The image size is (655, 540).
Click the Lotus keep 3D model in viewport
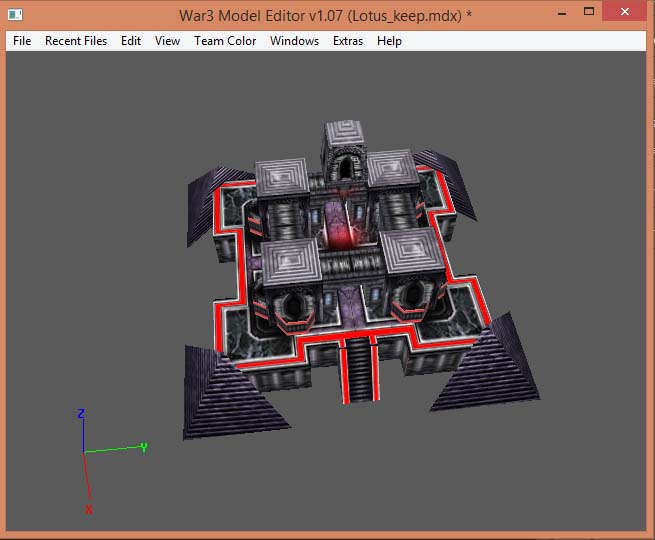(361, 280)
